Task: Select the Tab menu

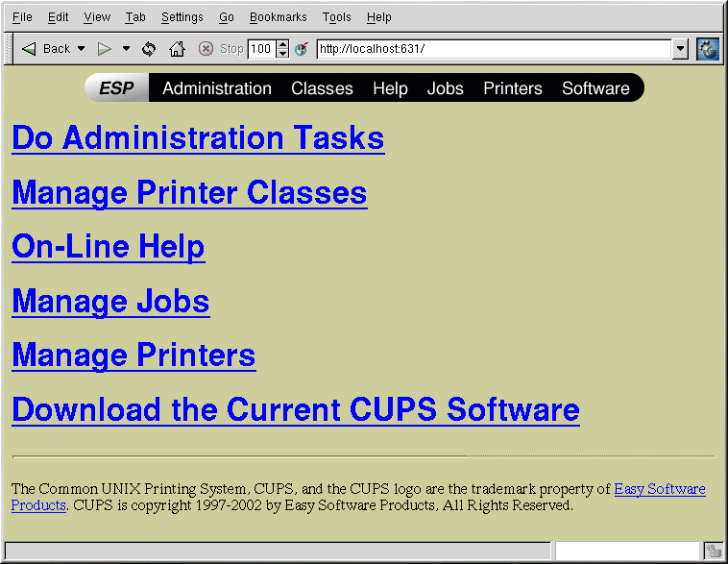Action: point(135,17)
